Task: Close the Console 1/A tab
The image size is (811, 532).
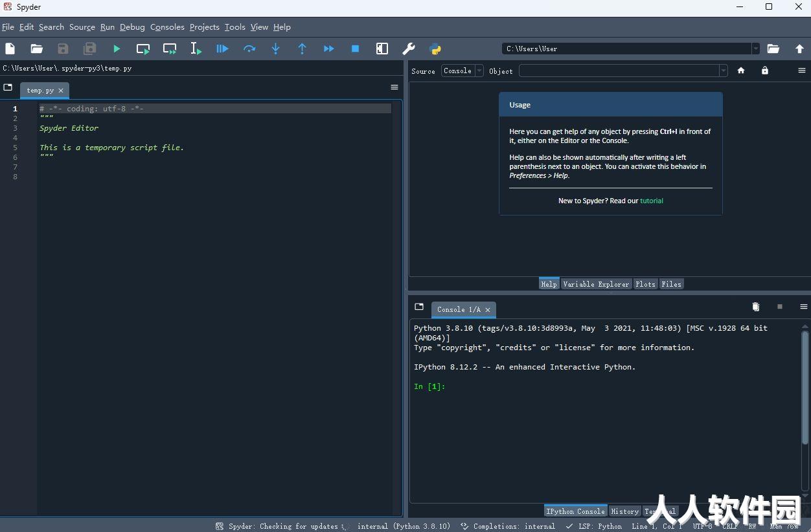Action: 488,310
